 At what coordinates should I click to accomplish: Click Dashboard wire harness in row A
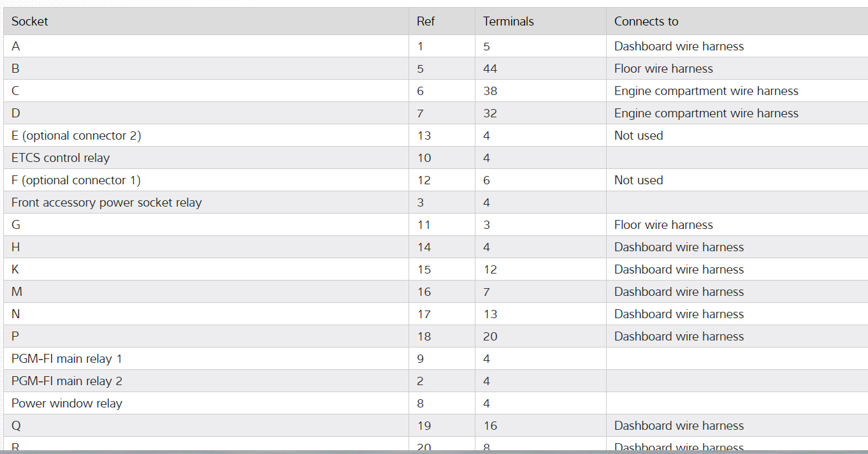tap(679, 47)
